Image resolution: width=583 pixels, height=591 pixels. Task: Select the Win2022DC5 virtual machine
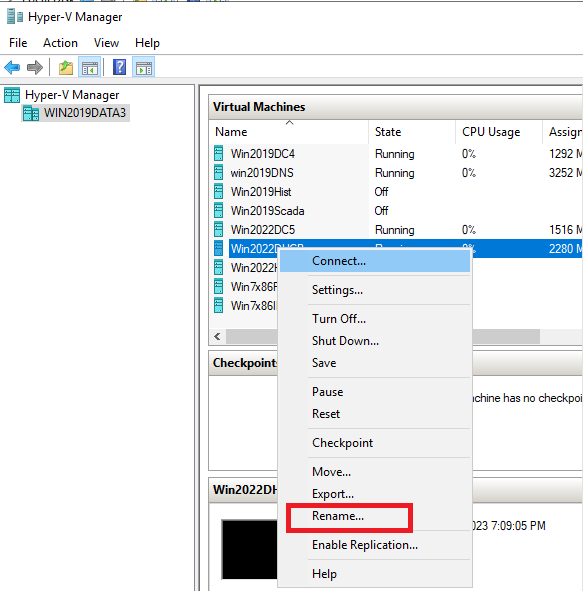click(263, 230)
